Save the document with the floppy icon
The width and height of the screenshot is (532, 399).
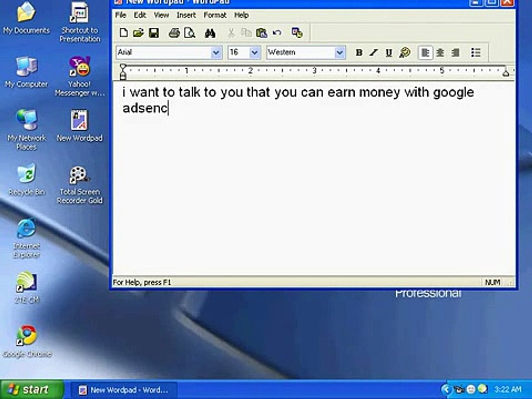pos(154,33)
